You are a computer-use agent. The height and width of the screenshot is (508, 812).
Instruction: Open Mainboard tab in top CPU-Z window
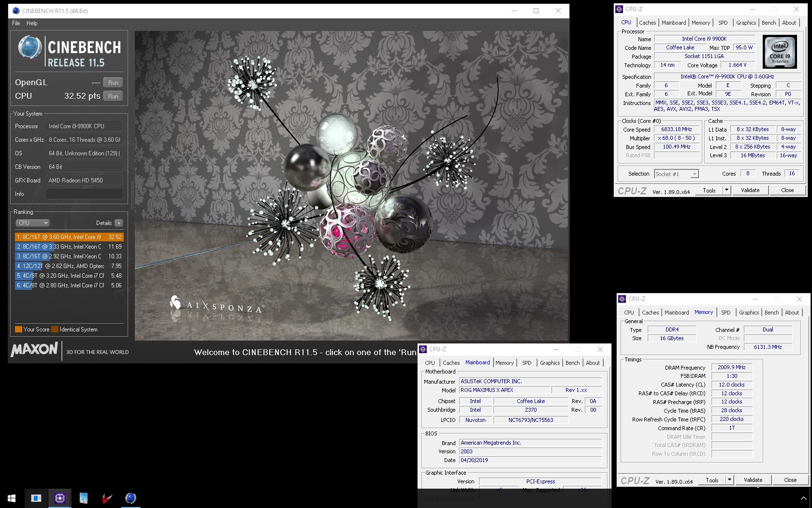point(674,23)
